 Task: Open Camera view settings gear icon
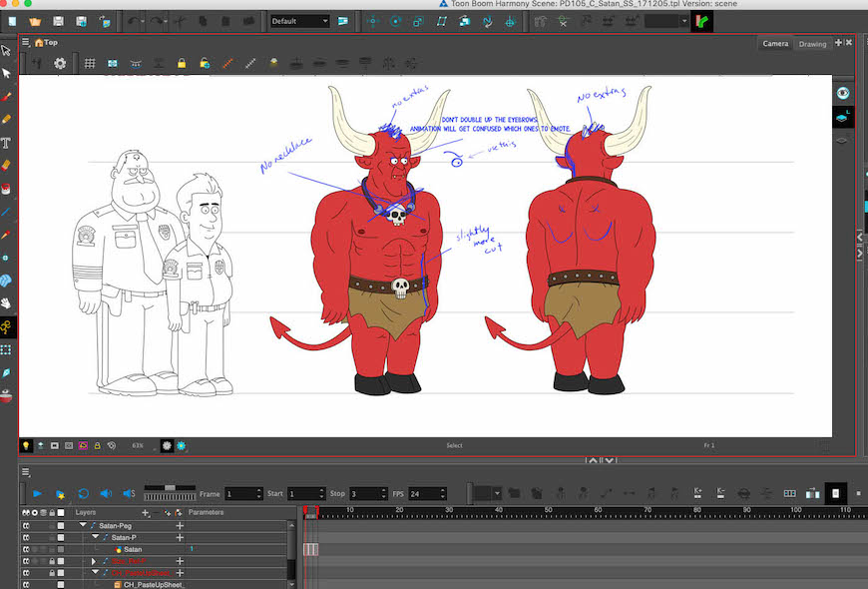click(60, 64)
